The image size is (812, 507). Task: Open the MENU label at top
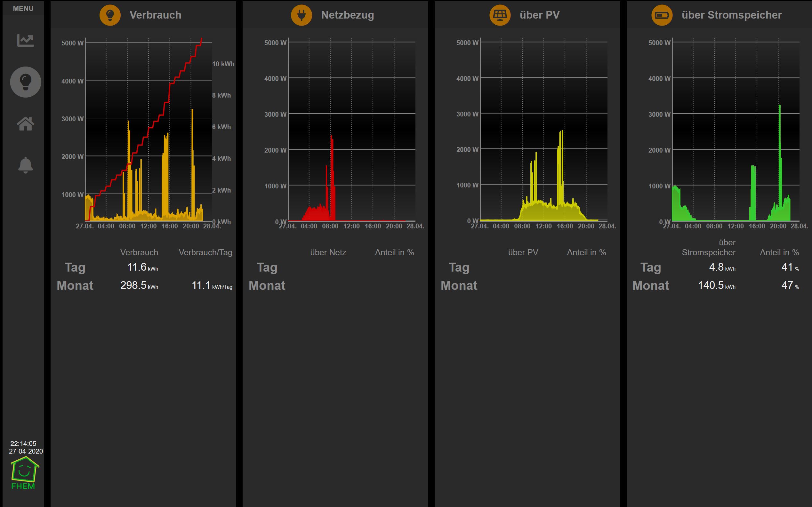[23, 8]
